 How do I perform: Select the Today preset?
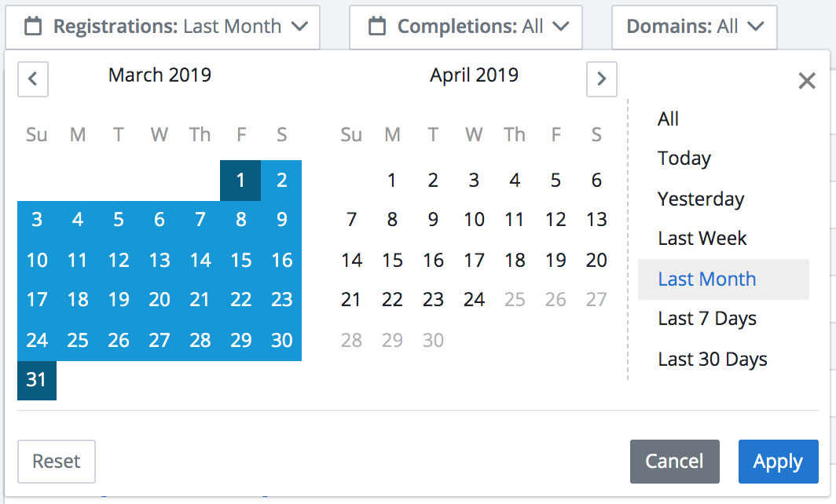[684, 159]
